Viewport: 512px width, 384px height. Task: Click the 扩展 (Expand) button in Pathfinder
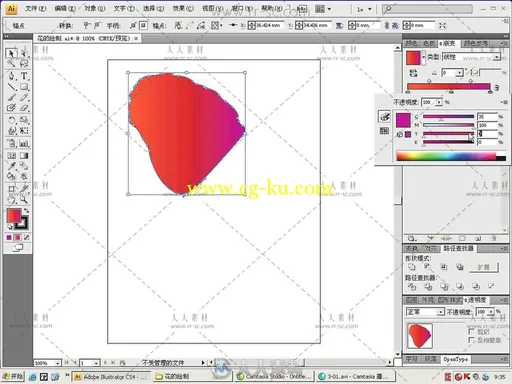[x=484, y=267]
